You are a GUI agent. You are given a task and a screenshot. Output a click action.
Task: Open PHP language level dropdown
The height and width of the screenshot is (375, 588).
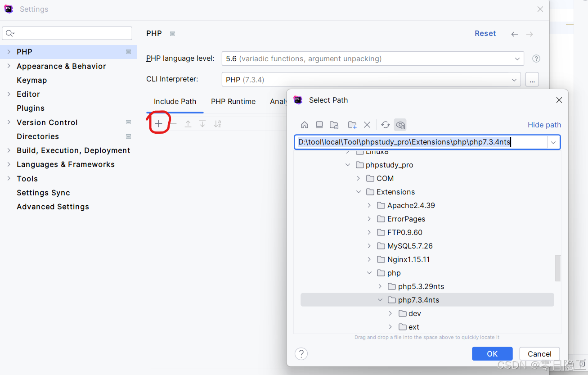pos(517,59)
